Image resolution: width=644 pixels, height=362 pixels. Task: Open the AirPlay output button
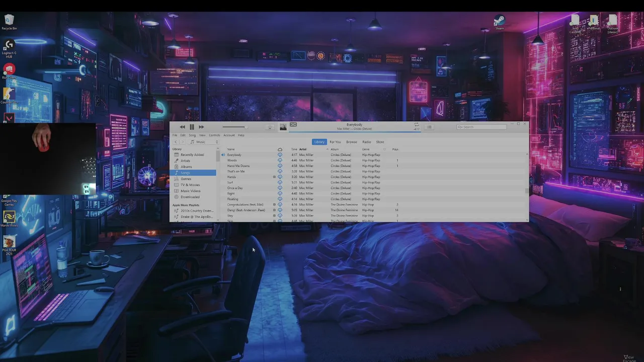click(x=270, y=127)
